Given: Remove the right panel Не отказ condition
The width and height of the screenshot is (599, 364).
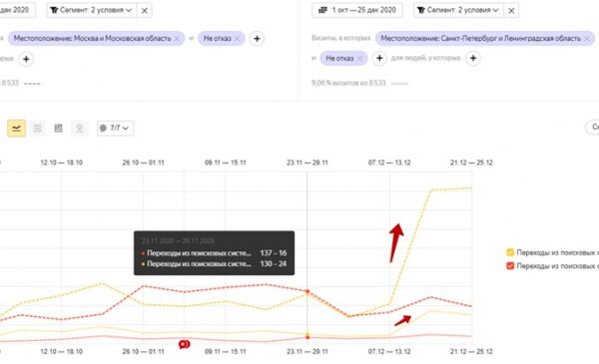Looking at the screenshot, I should [x=359, y=59].
